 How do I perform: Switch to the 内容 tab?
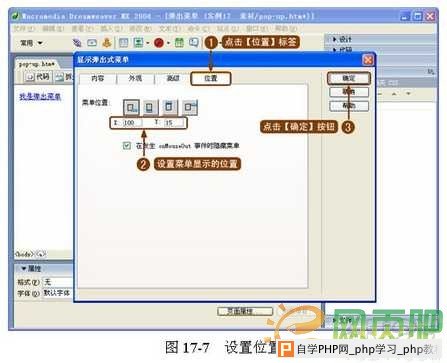(x=98, y=78)
